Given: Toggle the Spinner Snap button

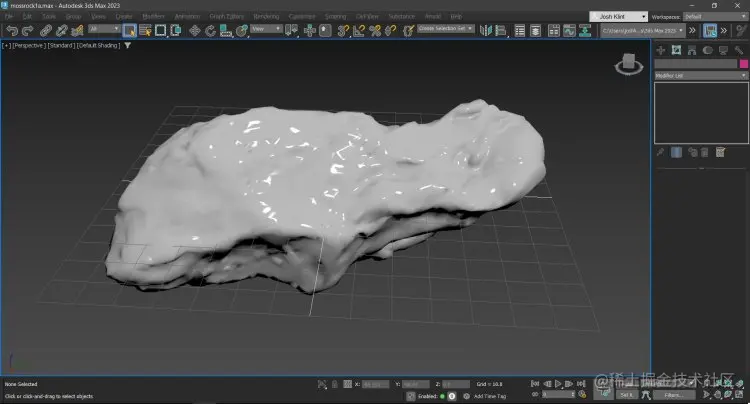Looking at the screenshot, I should tap(391, 31).
